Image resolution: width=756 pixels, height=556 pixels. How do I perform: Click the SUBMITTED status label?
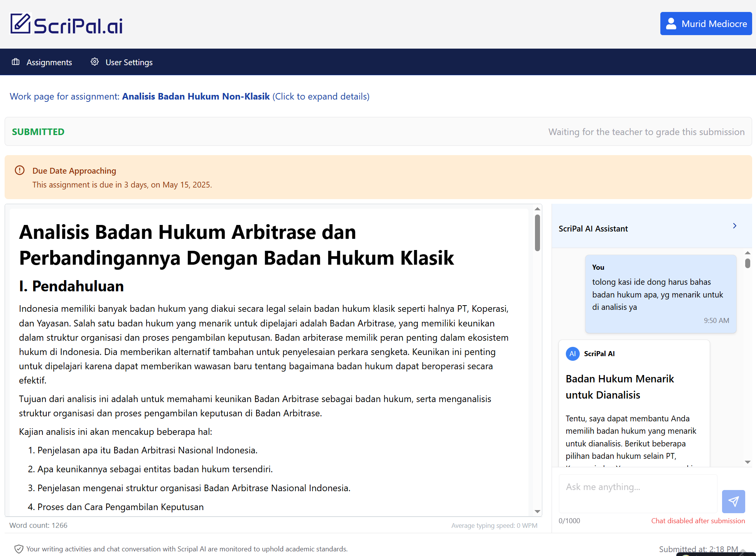(38, 131)
